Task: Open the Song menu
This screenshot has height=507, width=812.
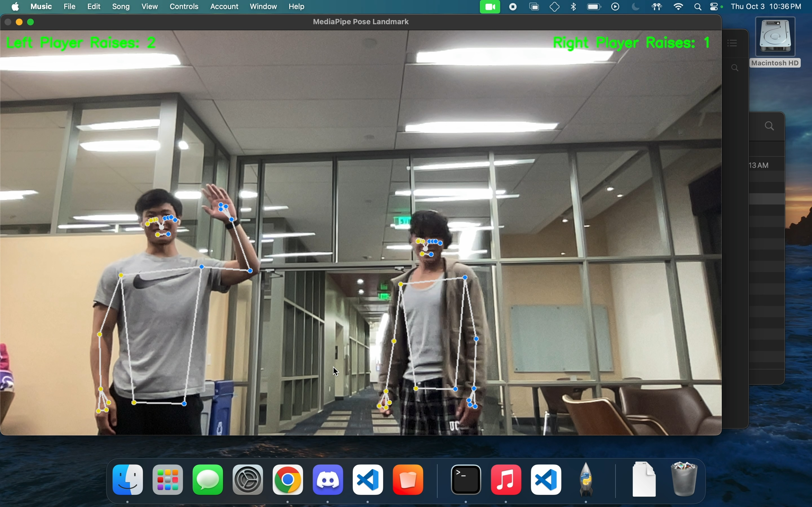Action: click(x=121, y=7)
